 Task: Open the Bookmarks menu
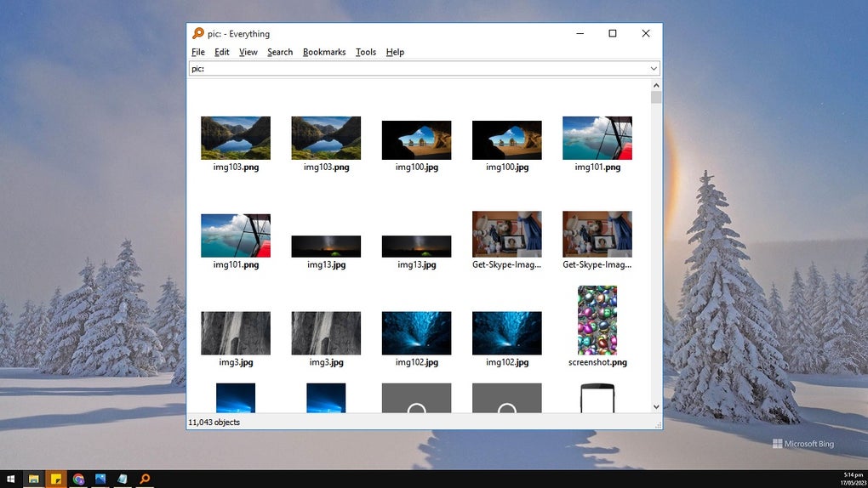[x=324, y=52]
